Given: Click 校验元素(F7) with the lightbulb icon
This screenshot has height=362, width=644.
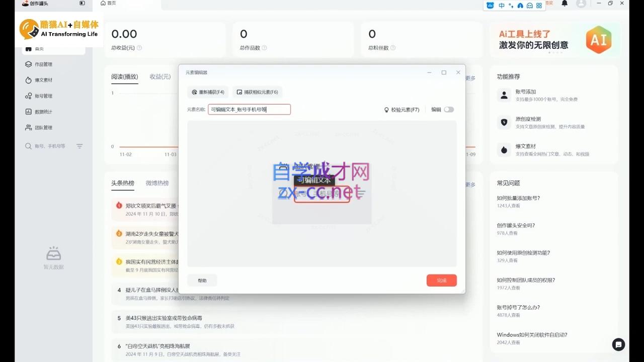Looking at the screenshot, I should pos(401,110).
